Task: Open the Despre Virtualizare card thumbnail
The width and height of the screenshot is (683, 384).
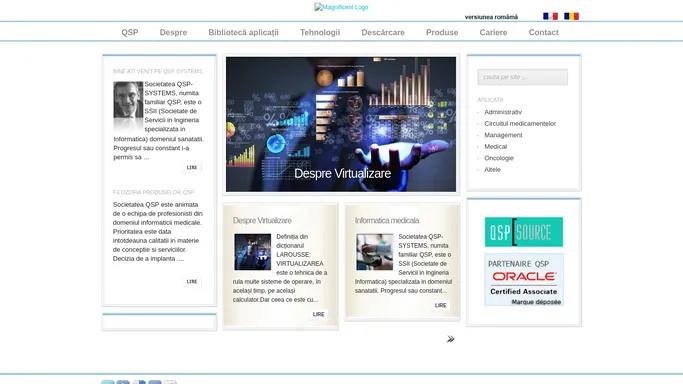Action: click(253, 252)
